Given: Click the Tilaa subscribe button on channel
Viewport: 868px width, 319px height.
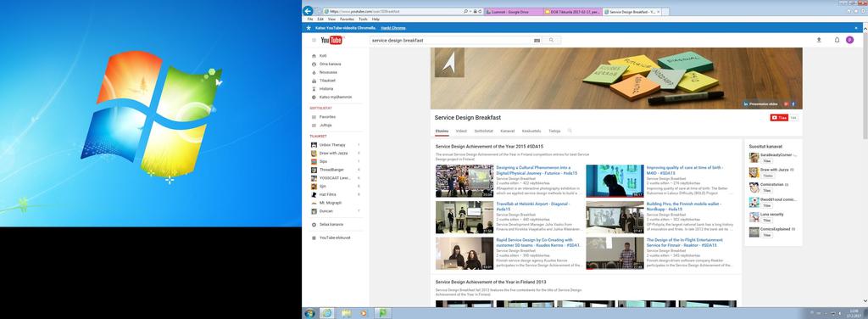Looking at the screenshot, I should (780, 117).
